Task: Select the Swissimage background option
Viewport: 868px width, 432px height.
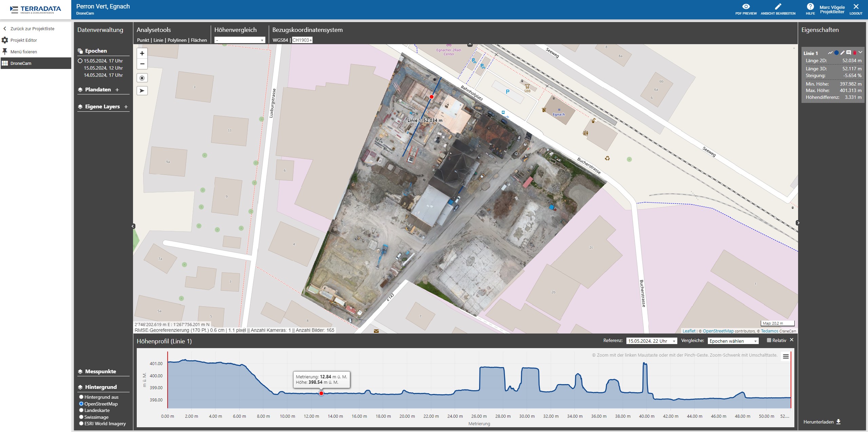Action: point(81,417)
